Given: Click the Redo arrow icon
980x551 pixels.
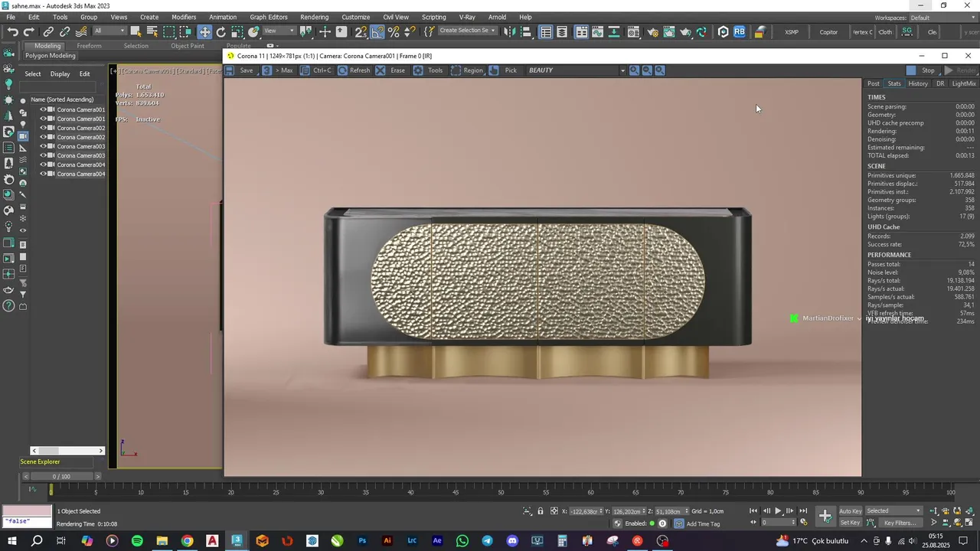Looking at the screenshot, I should point(29,31).
